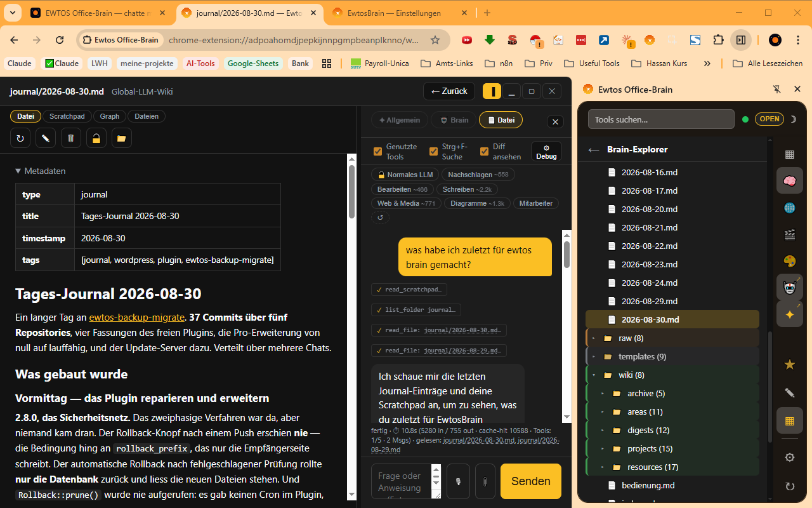
Task: Open the brain icon in side panel rail
Action: (x=790, y=181)
